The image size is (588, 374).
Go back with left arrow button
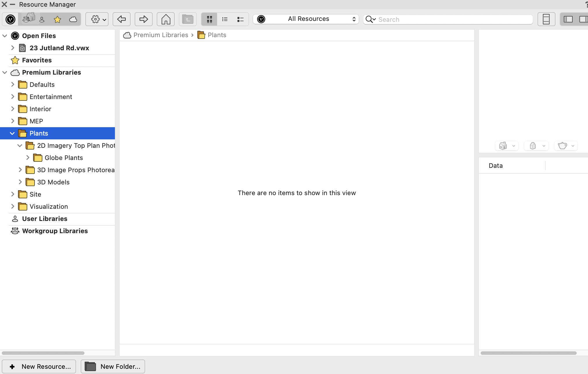pyautogui.click(x=121, y=19)
